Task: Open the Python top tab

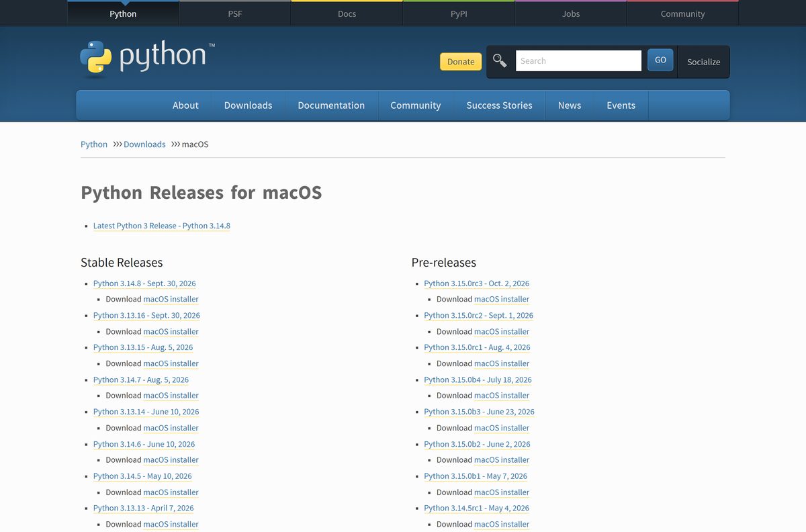Action: tap(123, 13)
